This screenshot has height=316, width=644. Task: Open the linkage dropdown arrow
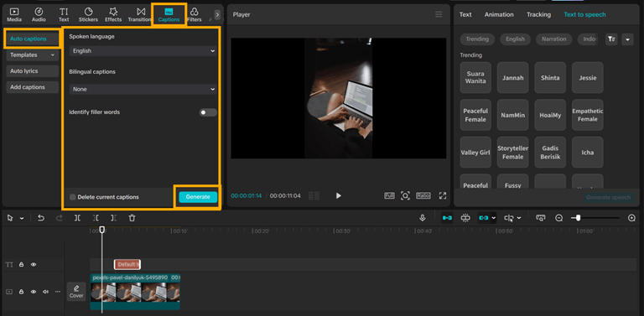[494, 218]
